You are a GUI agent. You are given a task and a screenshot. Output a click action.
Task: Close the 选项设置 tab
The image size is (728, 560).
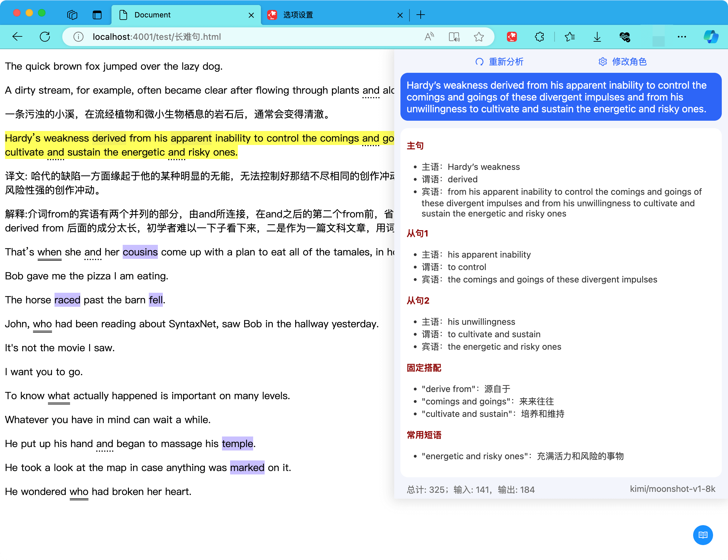tap(400, 15)
